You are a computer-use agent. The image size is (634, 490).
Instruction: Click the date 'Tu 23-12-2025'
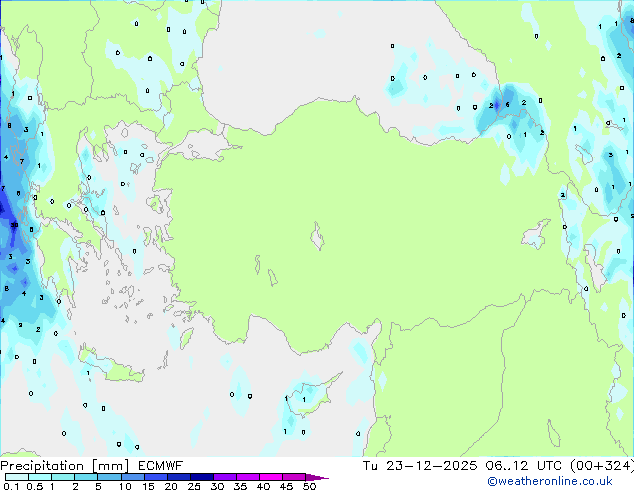tap(420, 466)
